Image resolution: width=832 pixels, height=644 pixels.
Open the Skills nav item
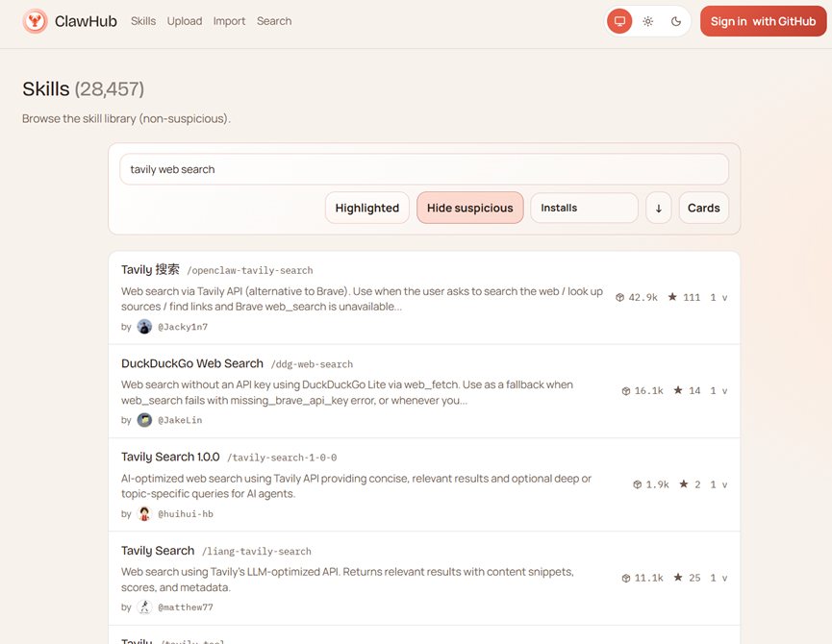tap(143, 21)
